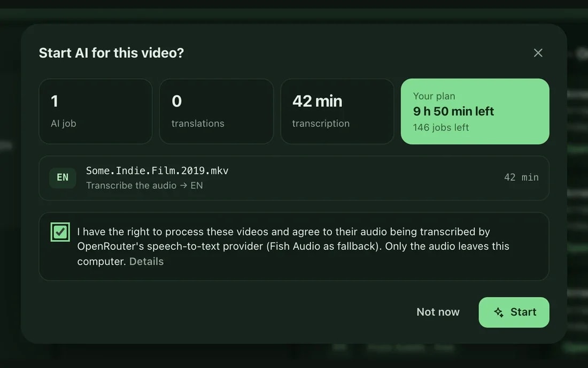Uncheck the processing rights agreement checkbox

coord(60,232)
